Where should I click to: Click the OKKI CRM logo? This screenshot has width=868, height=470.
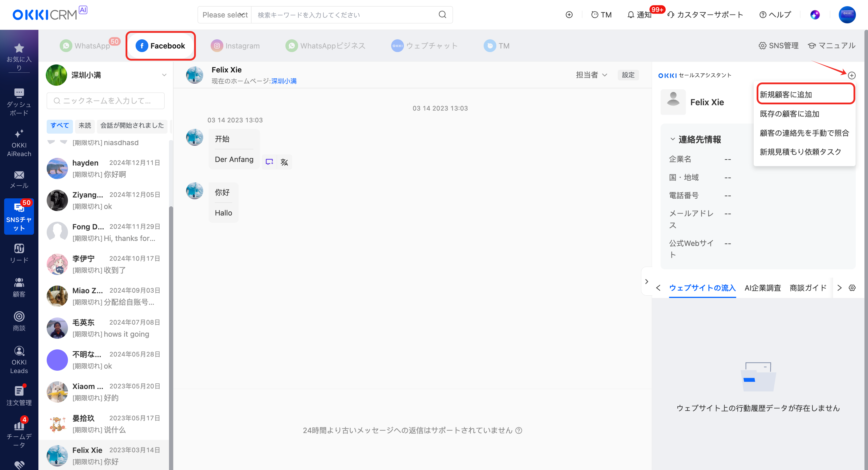(50, 14)
